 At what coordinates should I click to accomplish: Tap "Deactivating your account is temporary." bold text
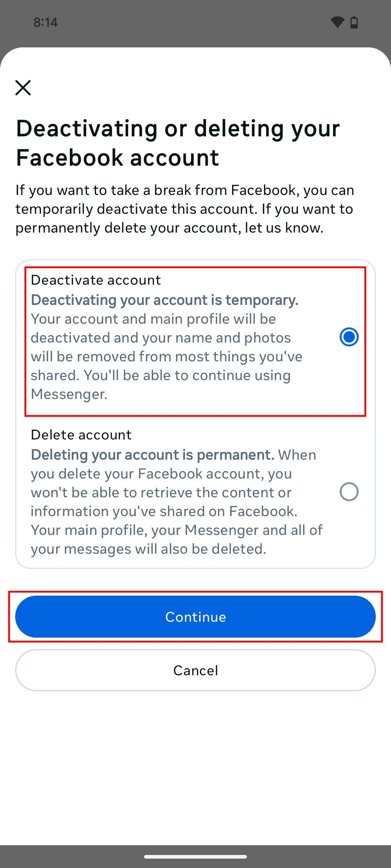[x=165, y=300]
